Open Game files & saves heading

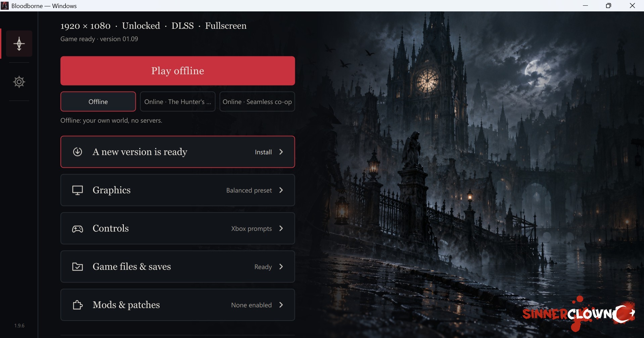click(x=132, y=267)
